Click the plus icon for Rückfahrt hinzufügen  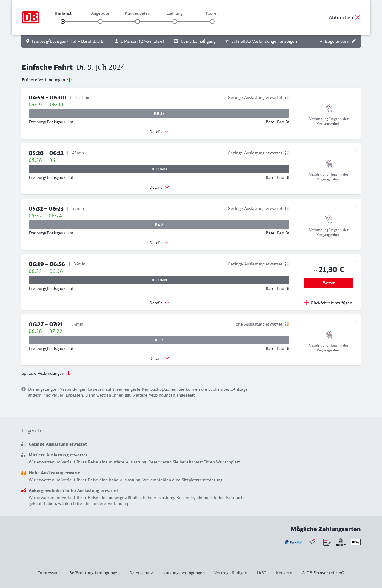pos(306,303)
